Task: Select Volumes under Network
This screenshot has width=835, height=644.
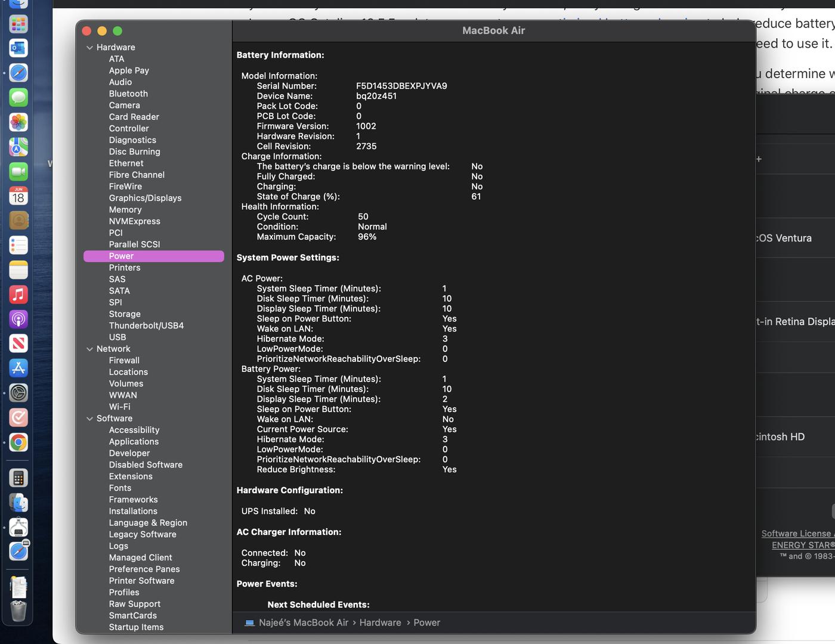Action: pyautogui.click(x=126, y=384)
